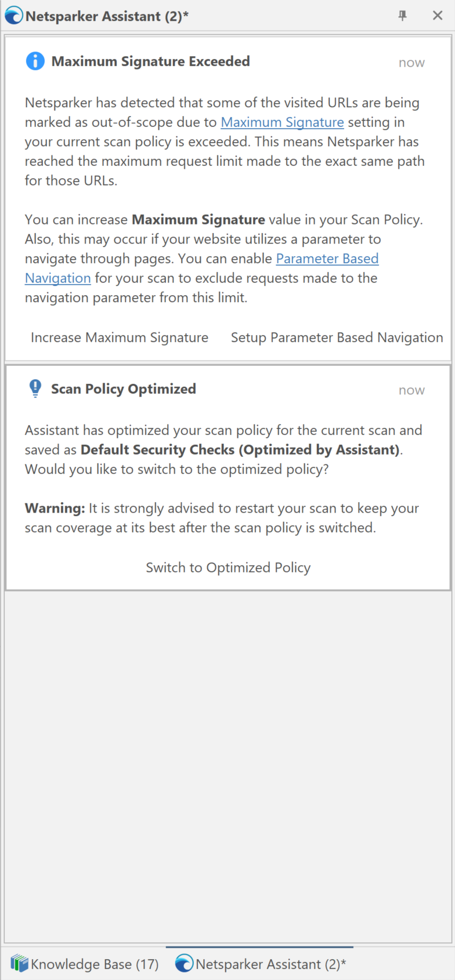Click the info icon on Maximum Signature Exceeded
Image resolution: width=455 pixels, height=980 pixels.
tap(35, 60)
